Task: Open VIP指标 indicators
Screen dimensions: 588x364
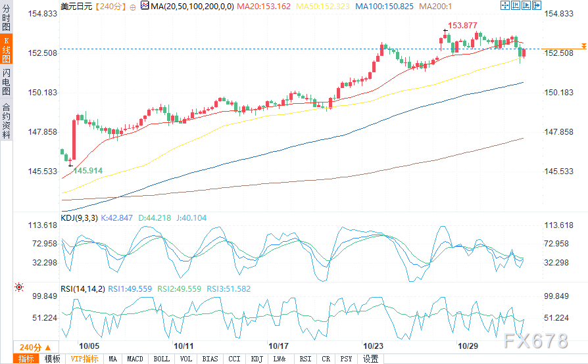Action: pyautogui.click(x=84, y=359)
